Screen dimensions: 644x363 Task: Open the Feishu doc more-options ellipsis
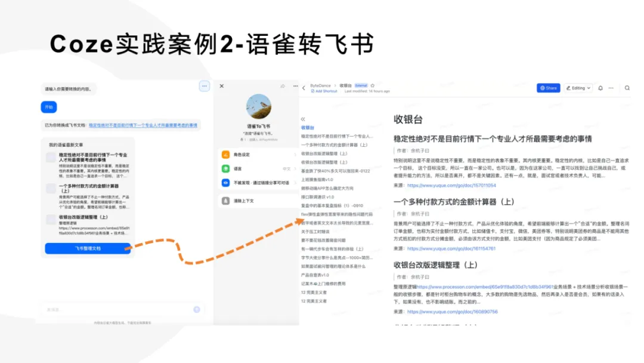(611, 88)
